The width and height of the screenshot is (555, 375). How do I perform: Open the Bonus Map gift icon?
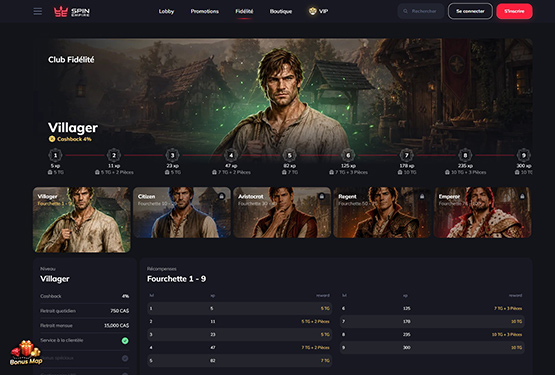(x=26, y=353)
